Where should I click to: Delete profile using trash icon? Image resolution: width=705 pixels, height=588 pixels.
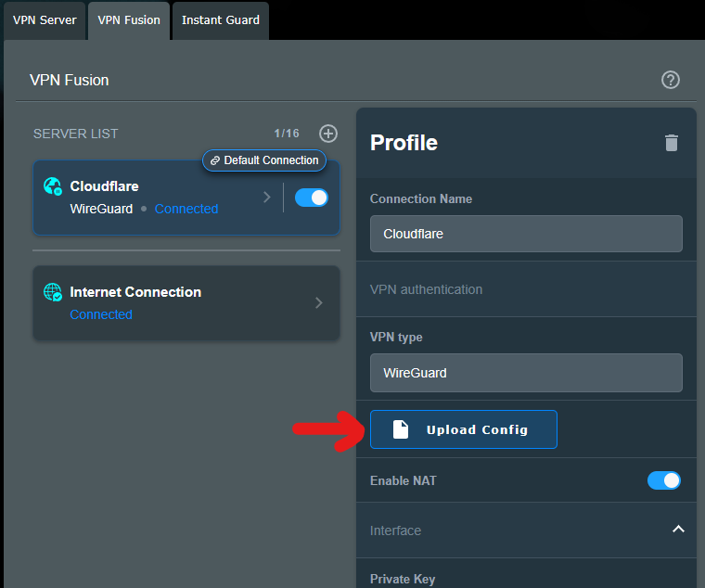pyautogui.click(x=672, y=143)
